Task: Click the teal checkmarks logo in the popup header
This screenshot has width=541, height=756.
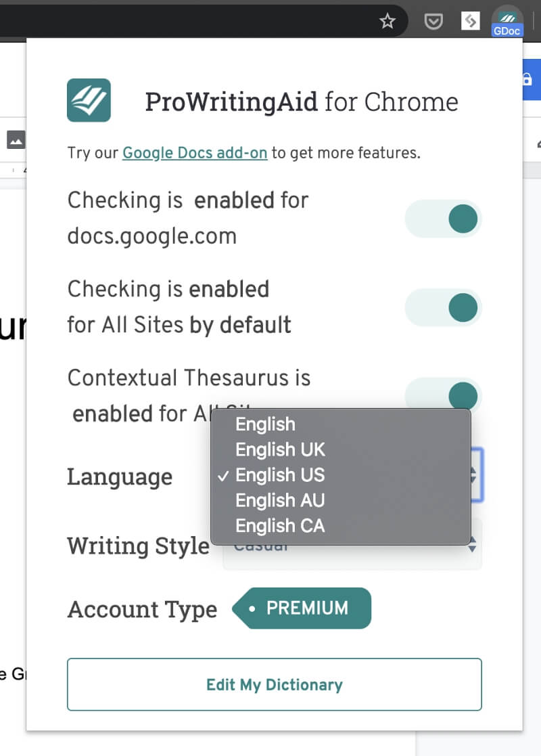Action: tap(89, 101)
